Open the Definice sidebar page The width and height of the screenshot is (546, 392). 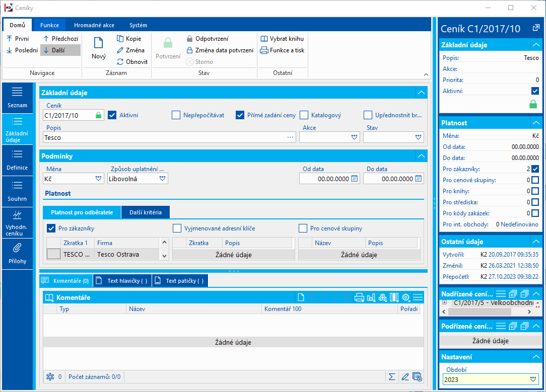tap(17, 161)
